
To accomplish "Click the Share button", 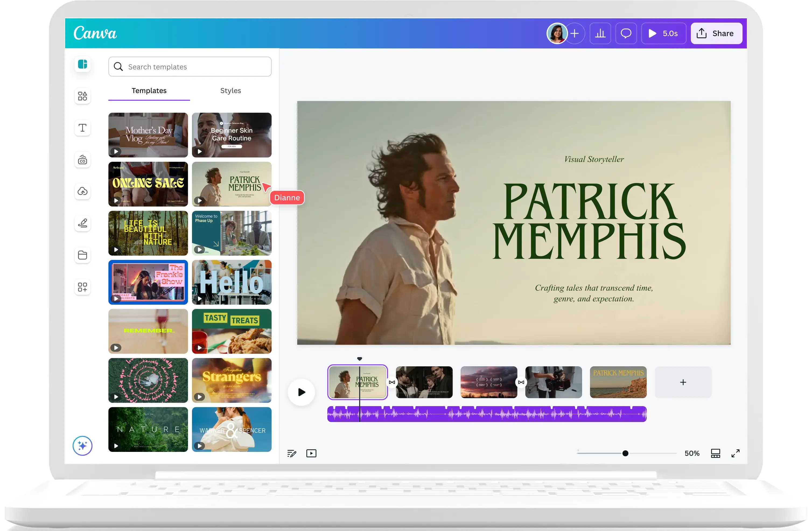I will click(x=716, y=33).
